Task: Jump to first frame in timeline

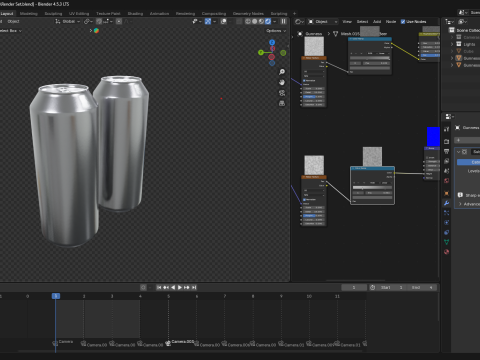Action: pyautogui.click(x=159, y=287)
